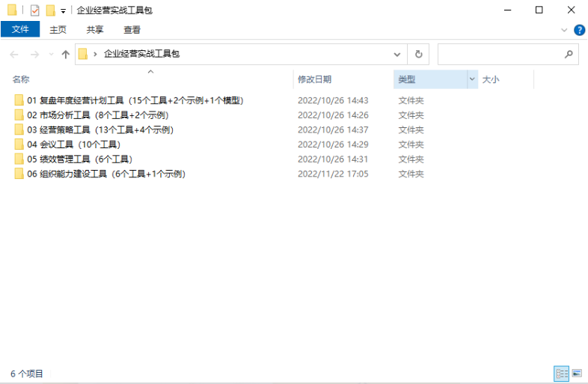
Task: Click the address bar folder icon
Action: pyautogui.click(x=83, y=54)
